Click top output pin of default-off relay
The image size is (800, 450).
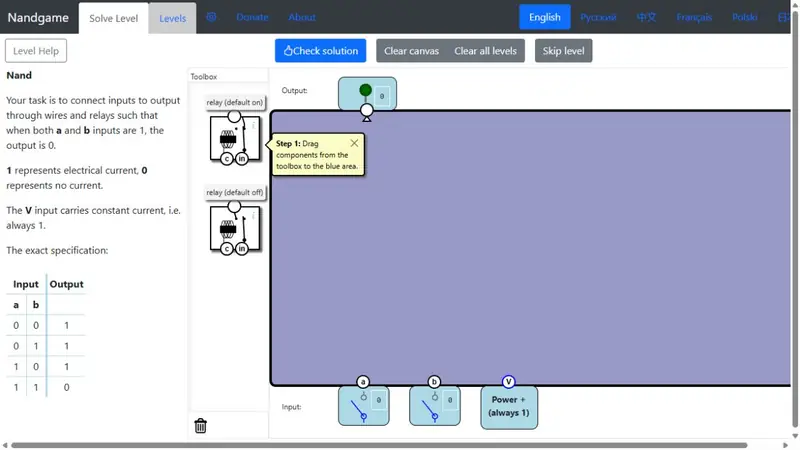click(x=234, y=207)
